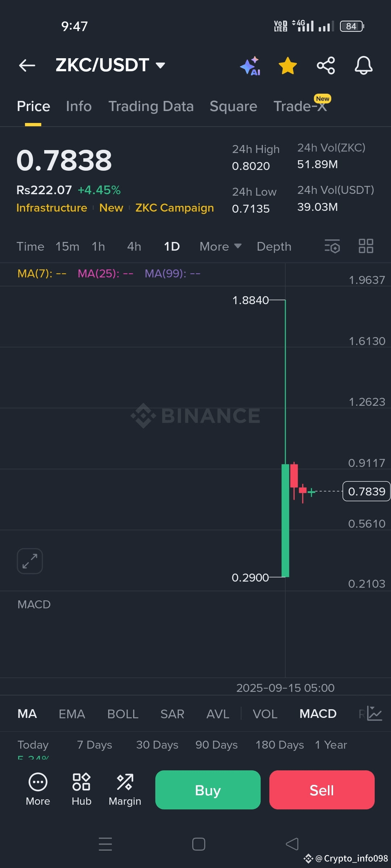
Task: Toggle the BOLL indicator
Action: [123, 714]
